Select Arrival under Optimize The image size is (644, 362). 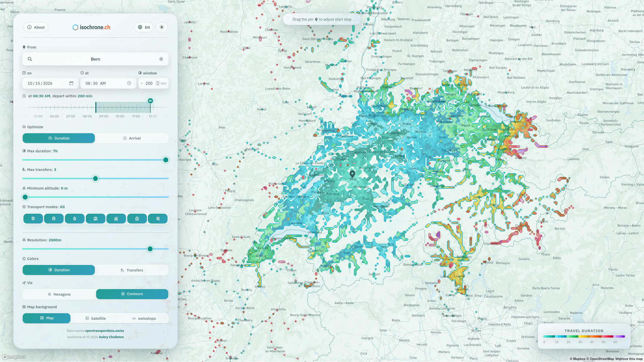[132, 138]
